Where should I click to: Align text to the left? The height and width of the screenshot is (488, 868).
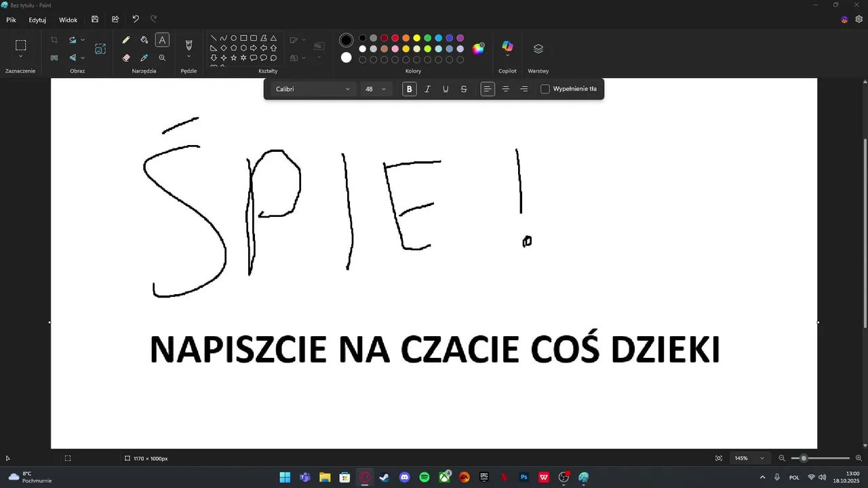tap(488, 89)
